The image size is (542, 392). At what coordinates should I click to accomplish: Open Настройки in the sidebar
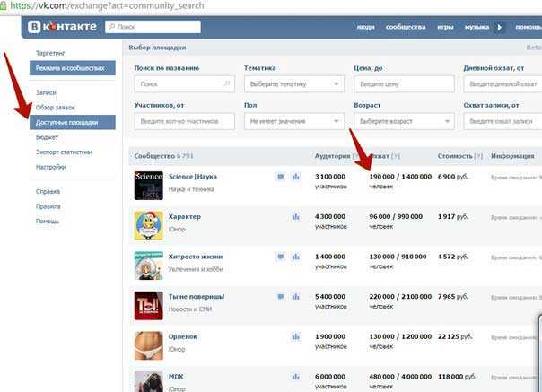[x=51, y=167]
